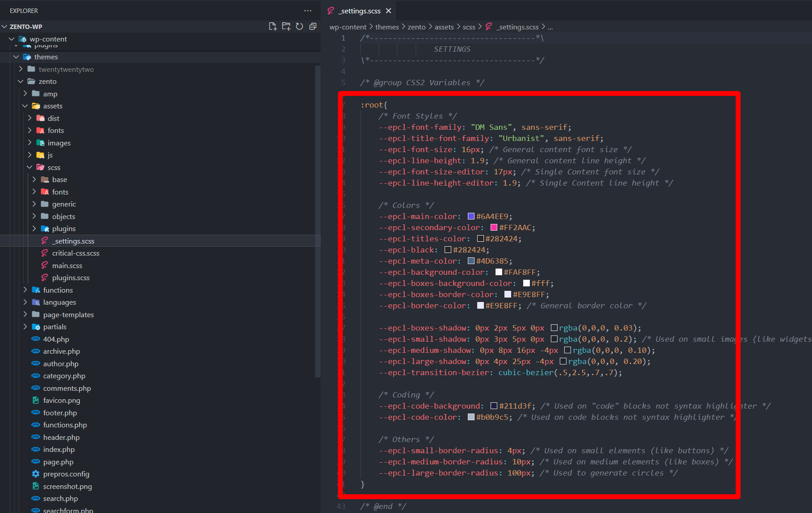The image size is (812, 513).
Task: Expand the functions folder
Action: (25, 290)
